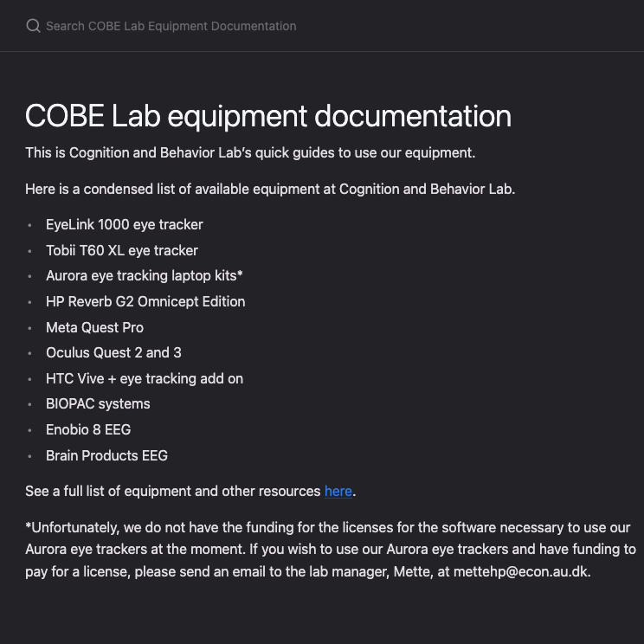The image size is (644, 644).
Task: Click the 'This is Cognition and Behavior Lab's' intro sentence
Action: coord(250,153)
